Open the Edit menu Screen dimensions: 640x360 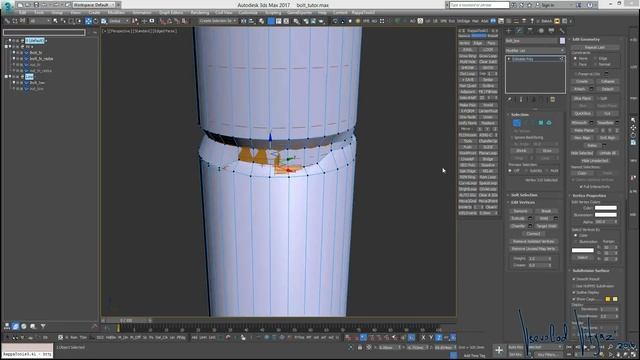coord(22,13)
